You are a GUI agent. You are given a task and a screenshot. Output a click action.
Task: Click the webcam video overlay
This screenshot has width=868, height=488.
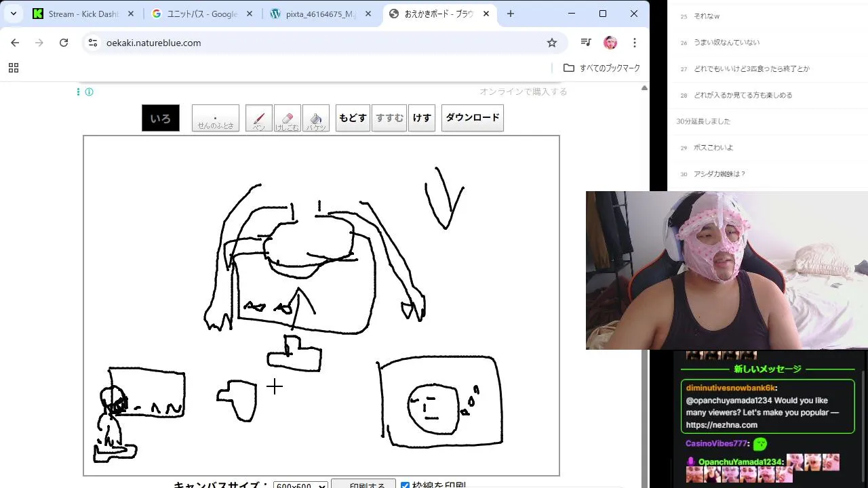(727, 270)
